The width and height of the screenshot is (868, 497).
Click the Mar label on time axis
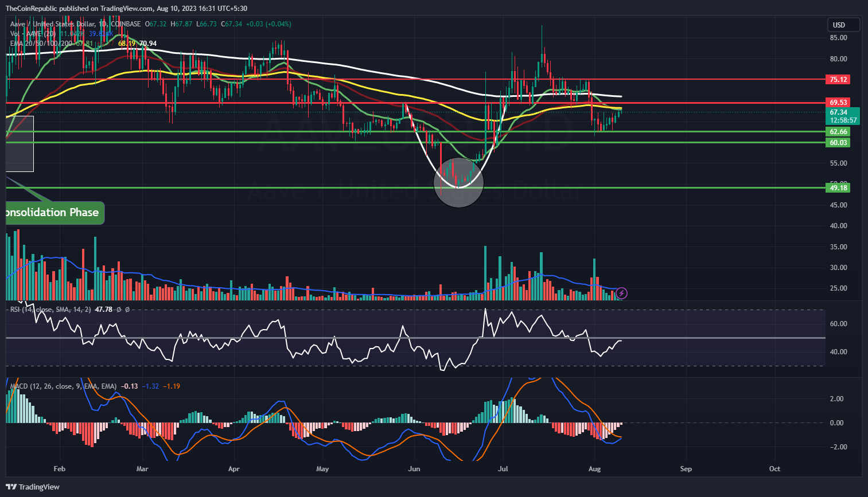click(142, 469)
